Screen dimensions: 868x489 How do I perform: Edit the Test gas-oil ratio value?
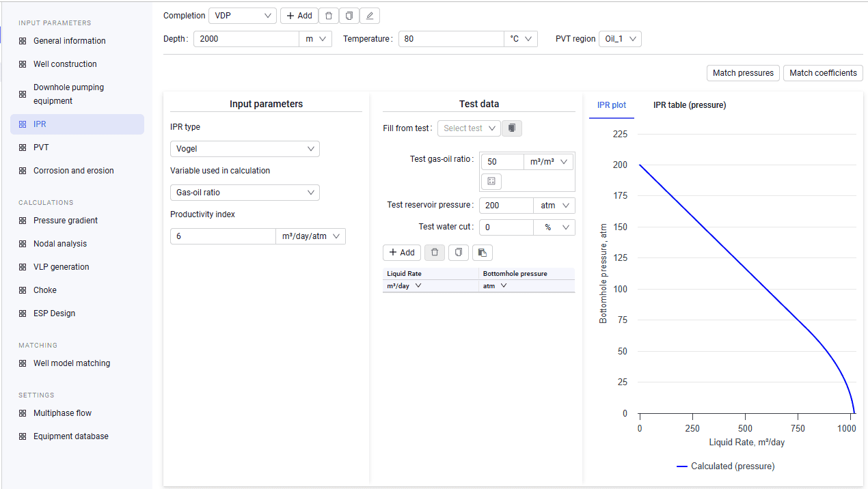coord(502,162)
